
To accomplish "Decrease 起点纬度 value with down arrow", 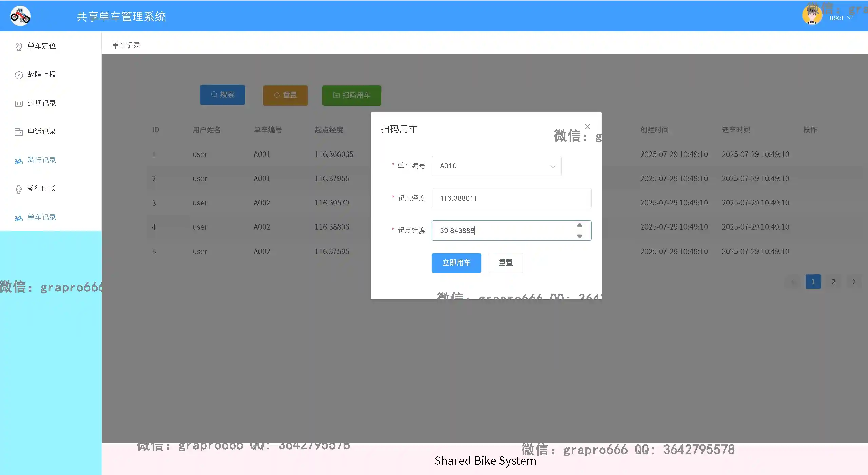I will coord(580,236).
